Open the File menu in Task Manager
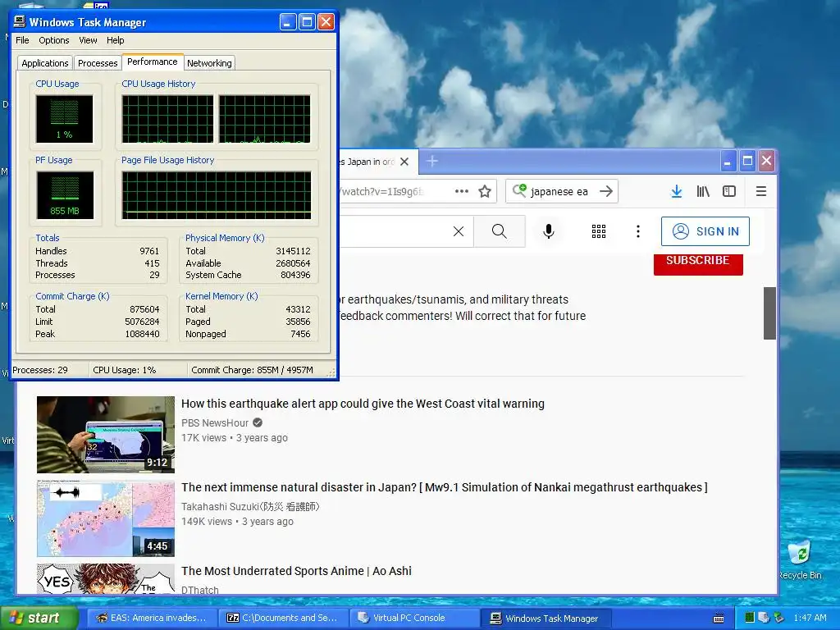The height and width of the screenshot is (630, 840). [x=22, y=40]
